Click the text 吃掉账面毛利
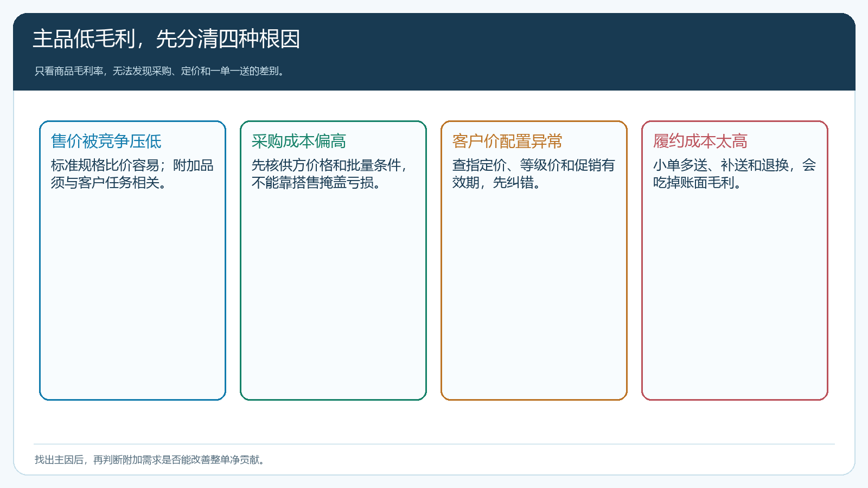The image size is (868, 488). tap(694, 183)
